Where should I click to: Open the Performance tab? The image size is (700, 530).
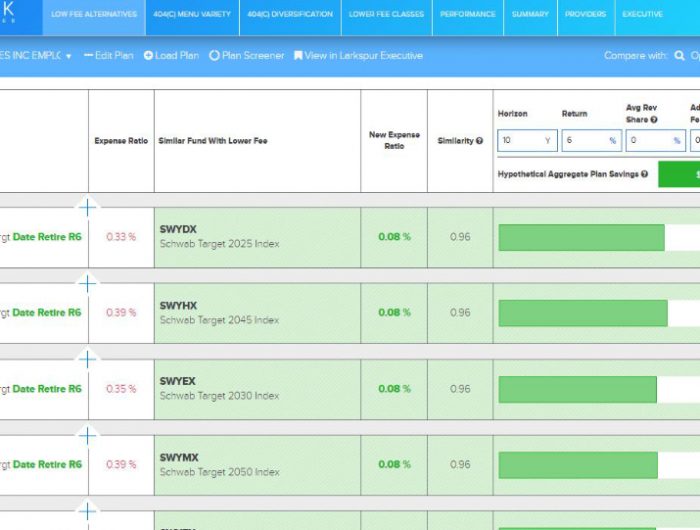click(x=467, y=14)
